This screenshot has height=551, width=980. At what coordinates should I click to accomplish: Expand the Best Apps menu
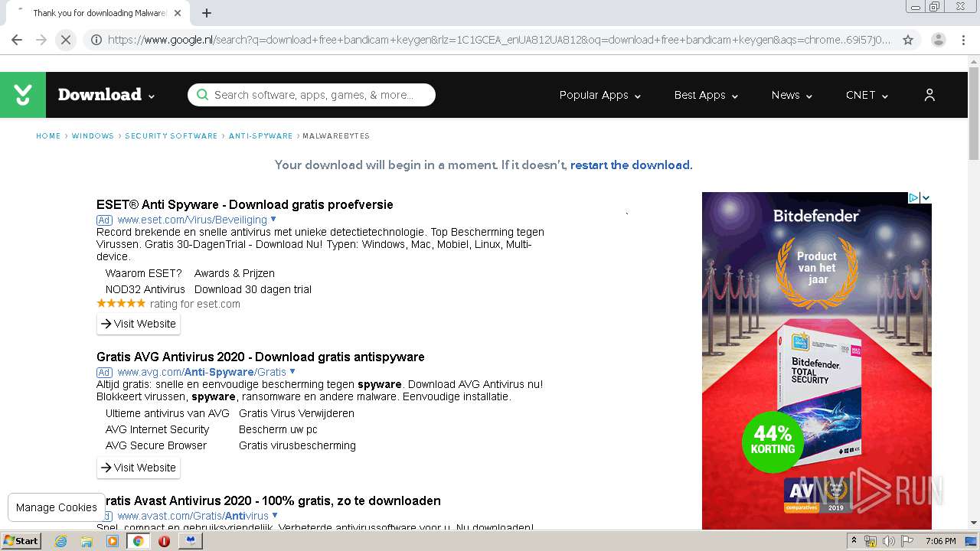click(x=706, y=95)
